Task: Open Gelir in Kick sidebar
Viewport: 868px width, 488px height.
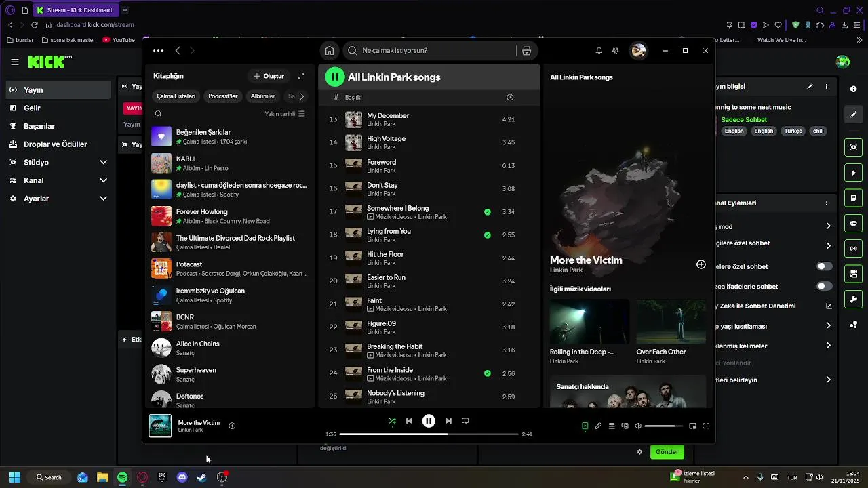Action: pos(58,108)
